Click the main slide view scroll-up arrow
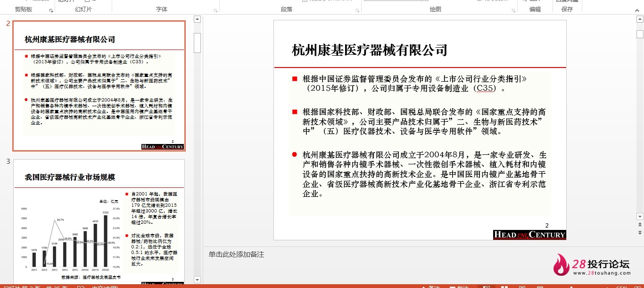 click(640, 19)
